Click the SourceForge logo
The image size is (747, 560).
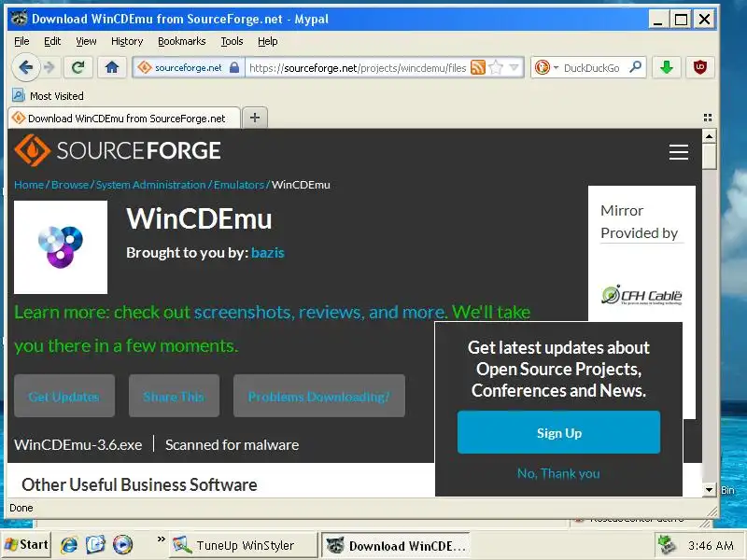click(118, 150)
